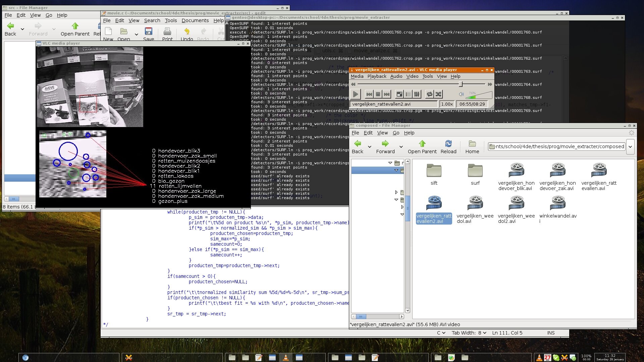Open language selector C dropdown
This screenshot has width=644, height=362.
(441, 333)
